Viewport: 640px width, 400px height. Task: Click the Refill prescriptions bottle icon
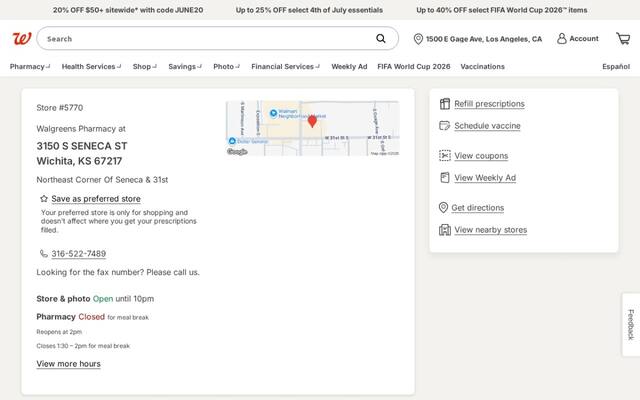(x=444, y=104)
